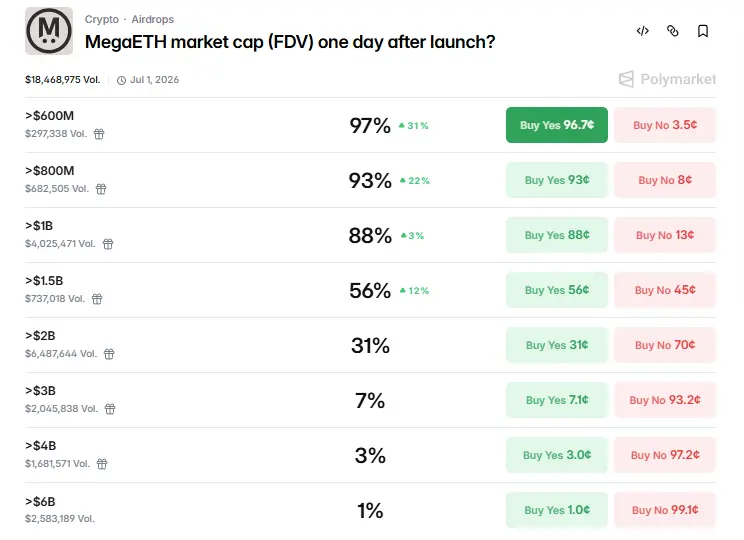Buy No at 8¢ for >$800M
This screenshot has width=744, height=540.
click(x=665, y=180)
